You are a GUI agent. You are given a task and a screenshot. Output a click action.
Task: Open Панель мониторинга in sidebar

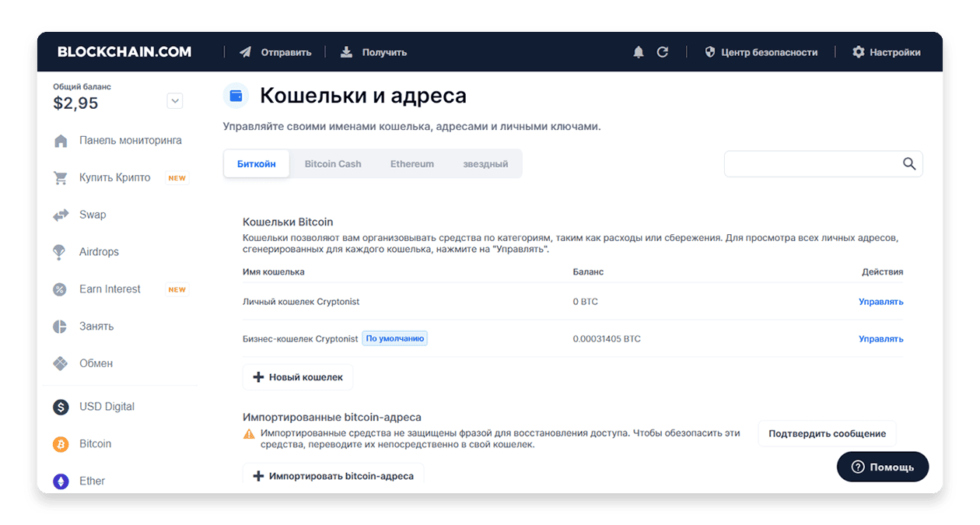tap(131, 141)
